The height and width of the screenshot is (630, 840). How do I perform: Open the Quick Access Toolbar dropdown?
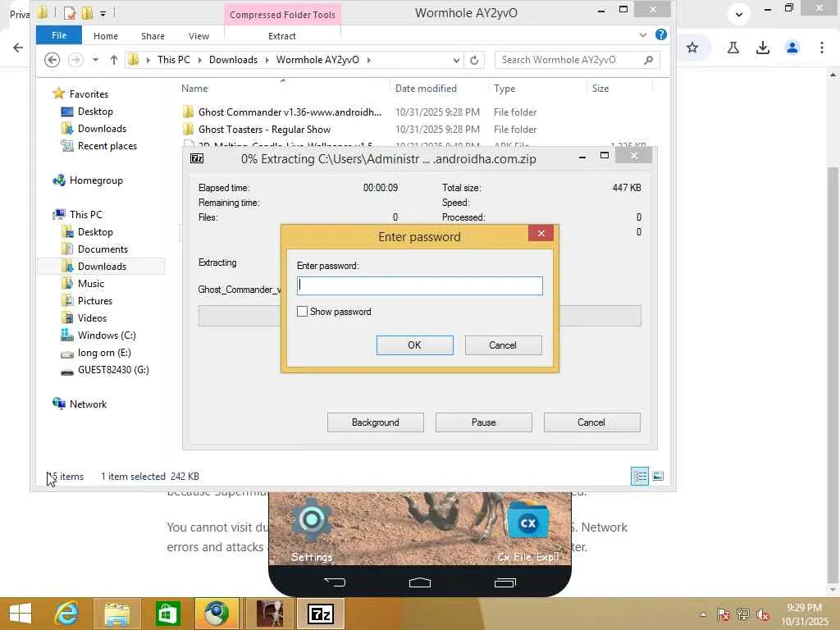(x=103, y=12)
